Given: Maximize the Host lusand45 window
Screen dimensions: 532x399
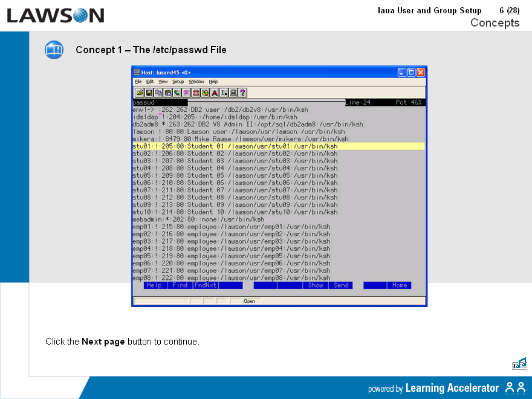Looking at the screenshot, I should tap(411, 73).
